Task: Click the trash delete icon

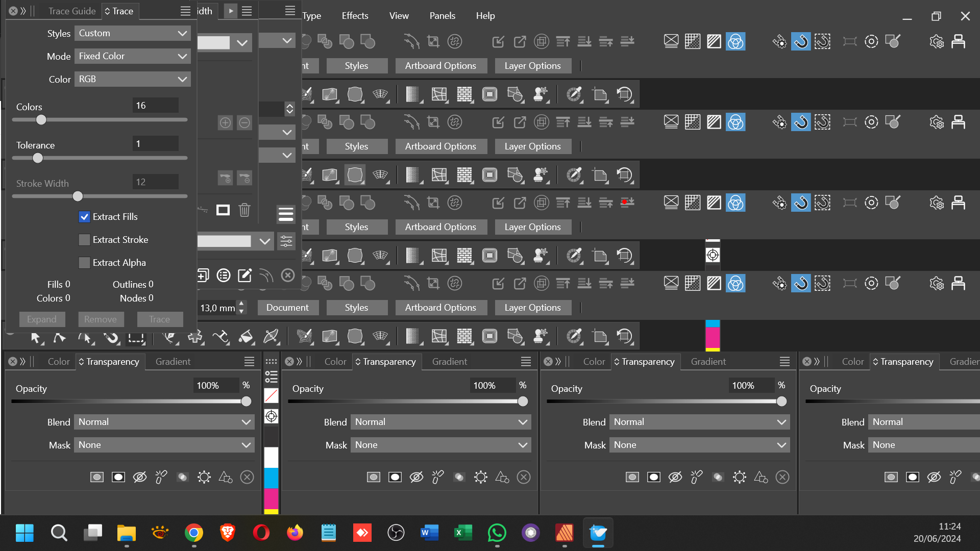Action: (x=244, y=210)
